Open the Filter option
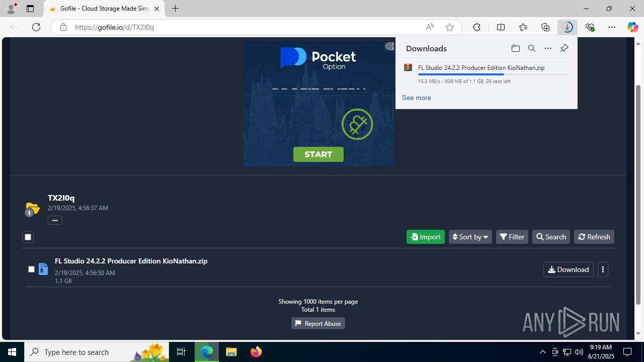This screenshot has height=362, width=644. [512, 237]
